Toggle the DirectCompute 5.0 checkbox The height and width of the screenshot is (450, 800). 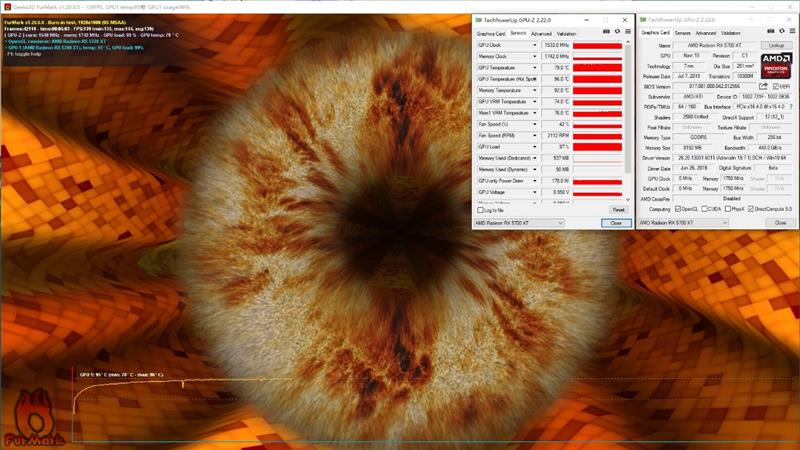tap(748, 208)
